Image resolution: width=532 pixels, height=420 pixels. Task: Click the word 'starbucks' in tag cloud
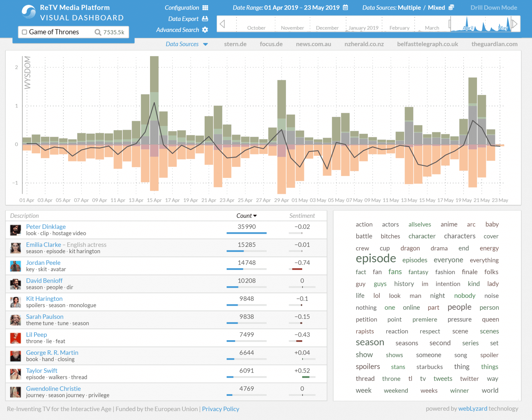tap(430, 367)
